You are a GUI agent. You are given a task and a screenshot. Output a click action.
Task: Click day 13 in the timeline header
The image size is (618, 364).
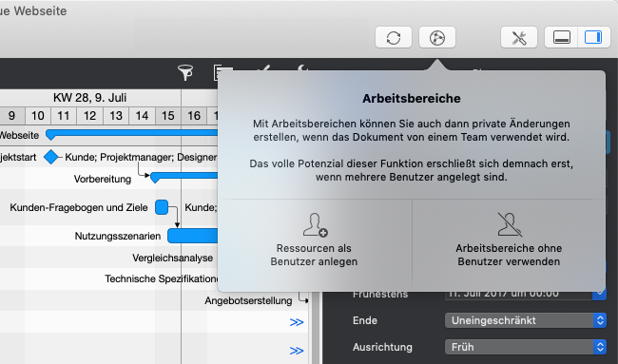tap(116, 115)
